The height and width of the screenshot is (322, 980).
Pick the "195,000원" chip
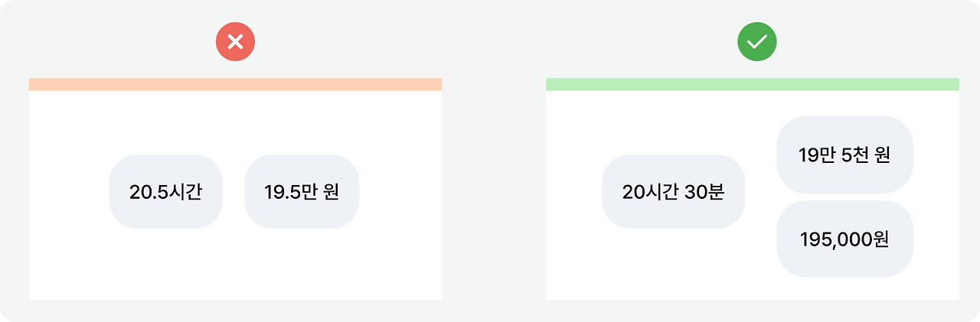pos(844,239)
